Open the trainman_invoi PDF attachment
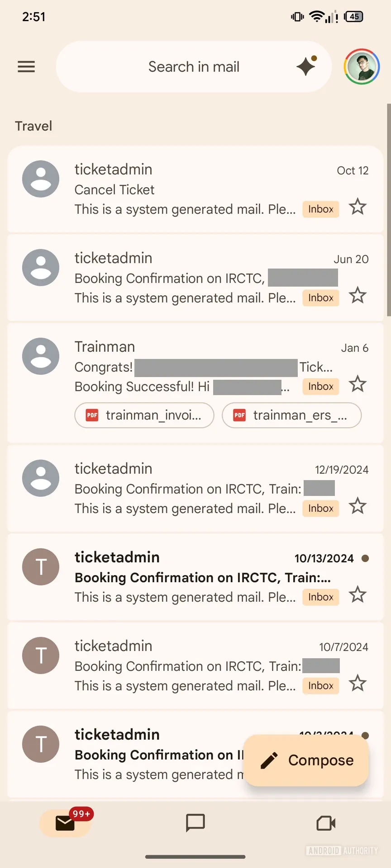This screenshot has width=391, height=868. pos(144,415)
